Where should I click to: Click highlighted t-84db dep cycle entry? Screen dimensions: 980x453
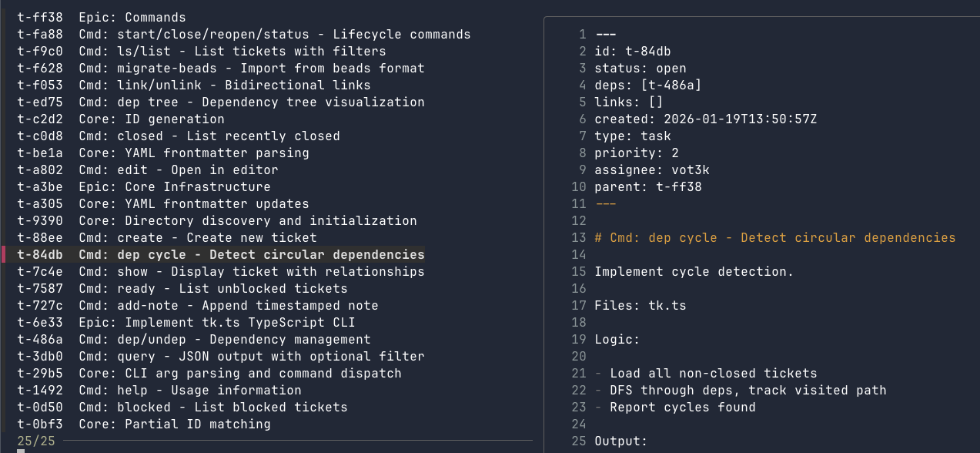click(220, 254)
